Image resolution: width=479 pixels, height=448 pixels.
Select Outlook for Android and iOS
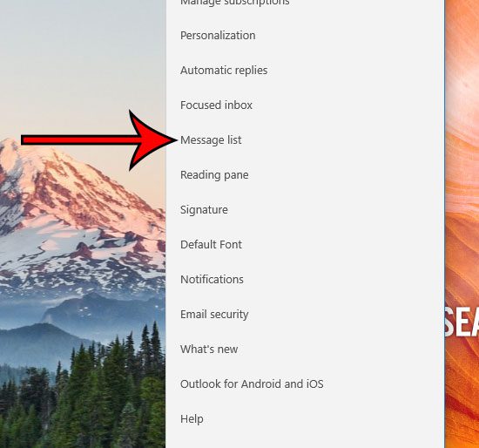252,384
